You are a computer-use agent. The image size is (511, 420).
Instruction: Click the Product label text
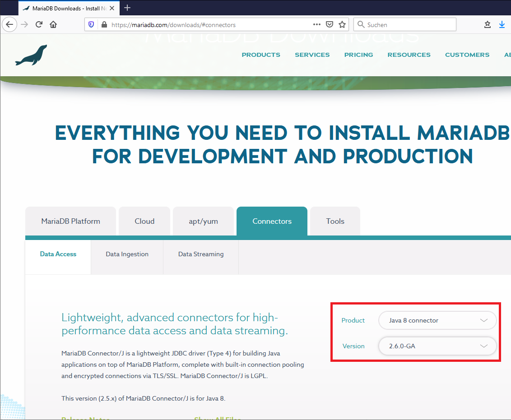pos(353,320)
